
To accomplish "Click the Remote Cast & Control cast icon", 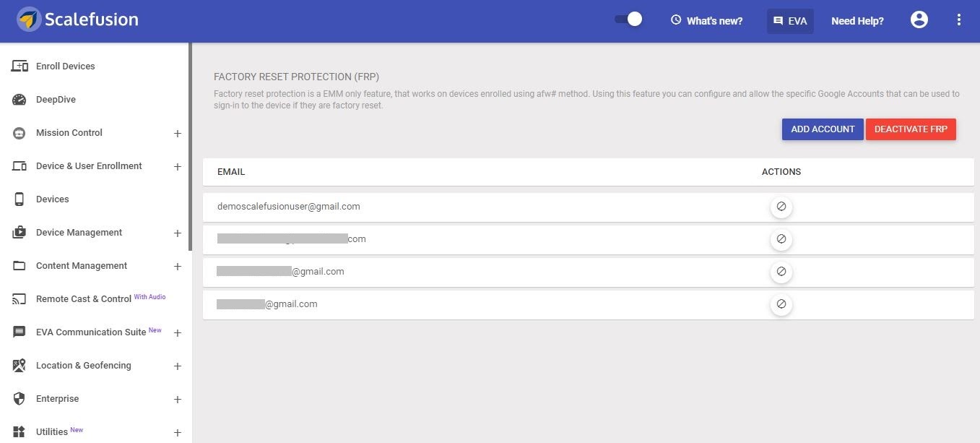I will tap(19, 299).
